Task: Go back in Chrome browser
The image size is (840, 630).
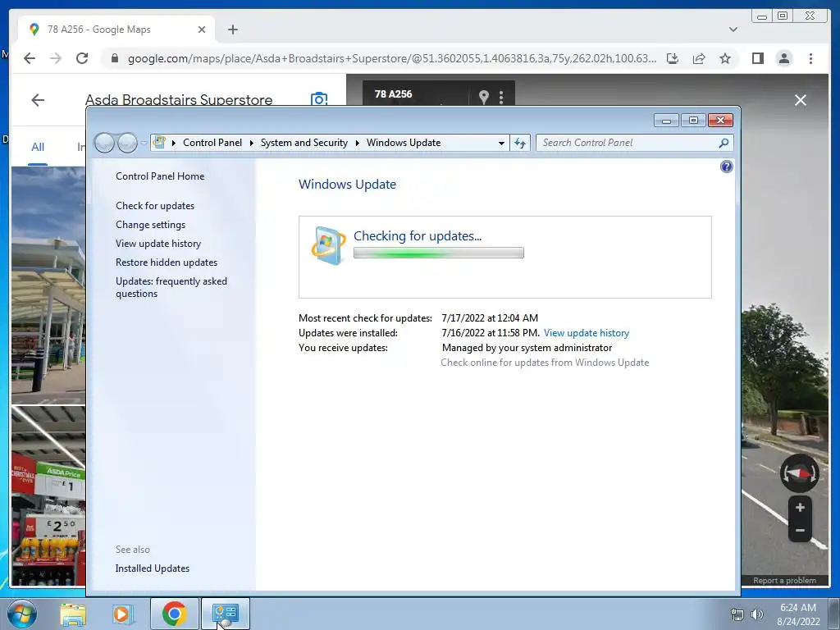Action: coord(30,58)
